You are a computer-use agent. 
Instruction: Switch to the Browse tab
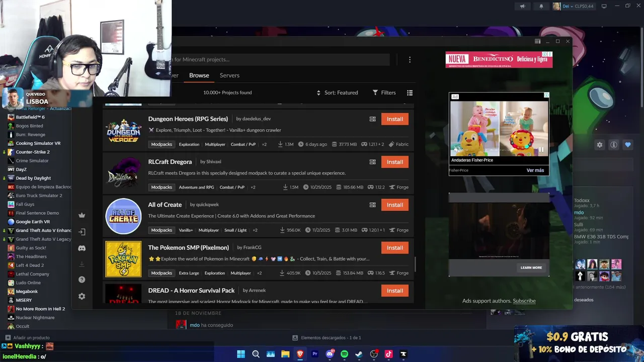coord(199,75)
